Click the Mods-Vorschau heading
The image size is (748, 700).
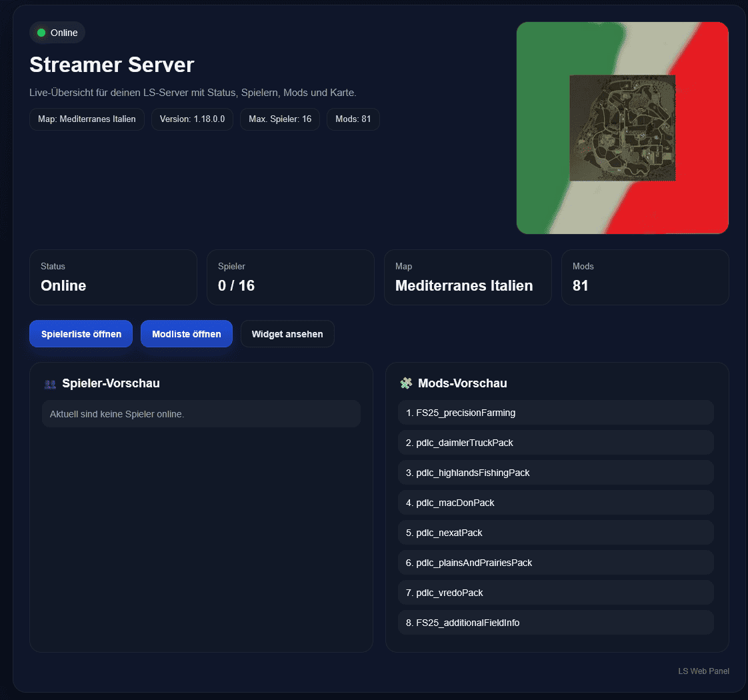462,383
